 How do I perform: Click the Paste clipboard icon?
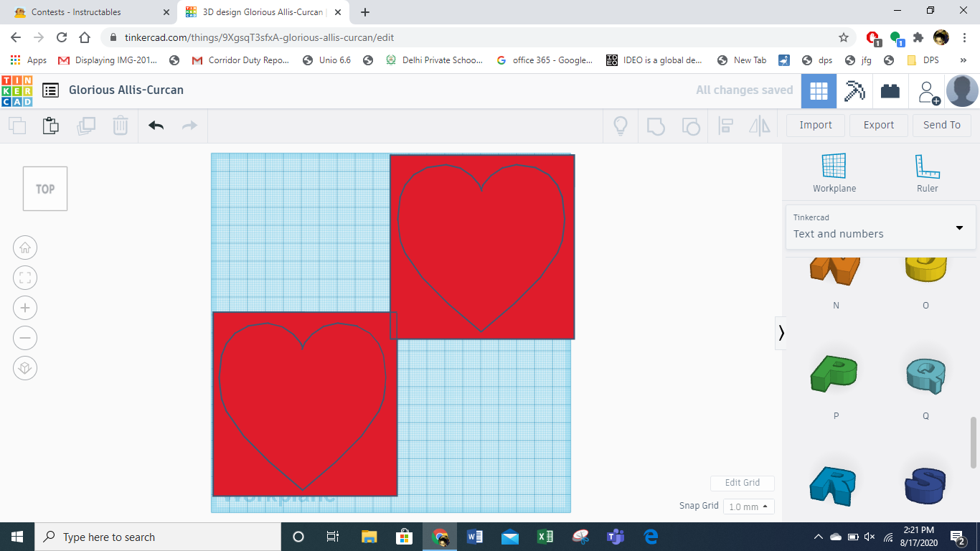coord(50,126)
